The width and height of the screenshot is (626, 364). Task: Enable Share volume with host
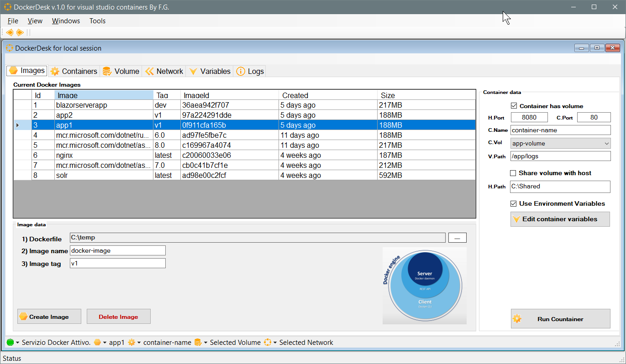coord(513,173)
